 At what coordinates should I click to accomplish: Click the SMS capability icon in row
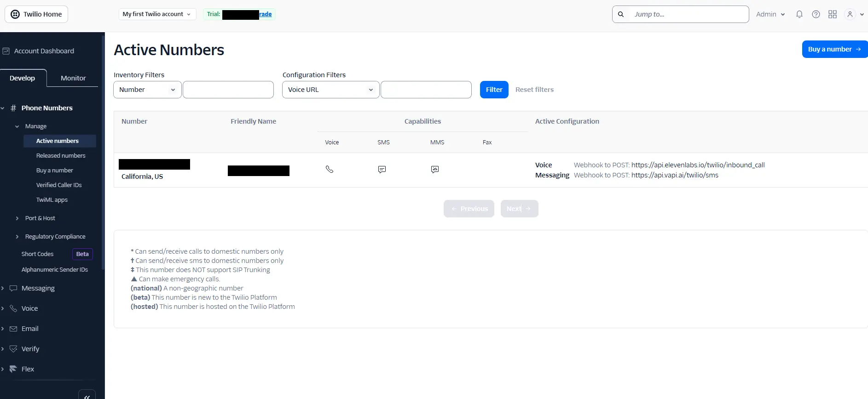coord(382,170)
